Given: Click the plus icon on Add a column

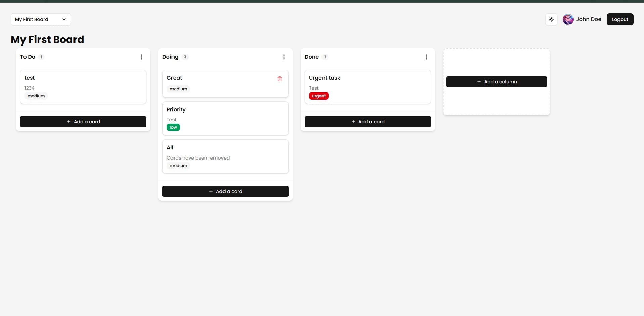Looking at the screenshot, I should 479,81.
